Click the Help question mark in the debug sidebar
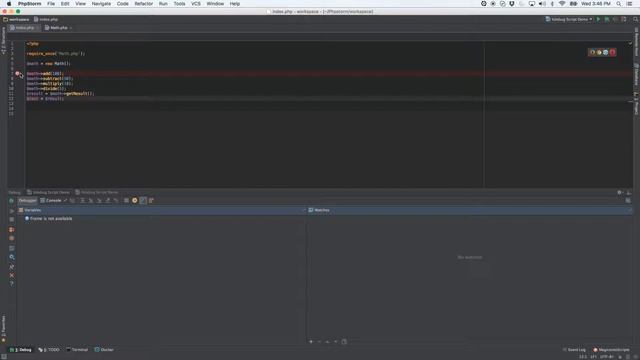The height and width of the screenshot is (360, 640). coord(11,284)
